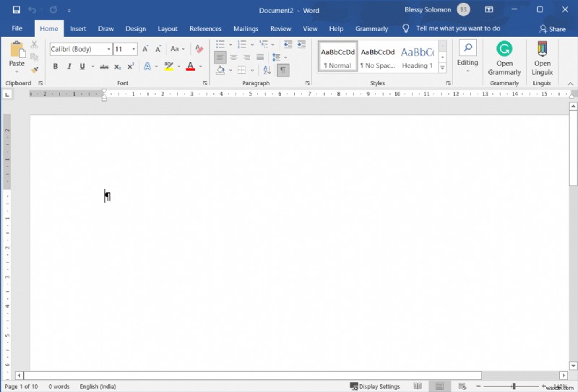The width and height of the screenshot is (578, 392).
Task: Save document using Quick Access icon
Action: pos(17,10)
